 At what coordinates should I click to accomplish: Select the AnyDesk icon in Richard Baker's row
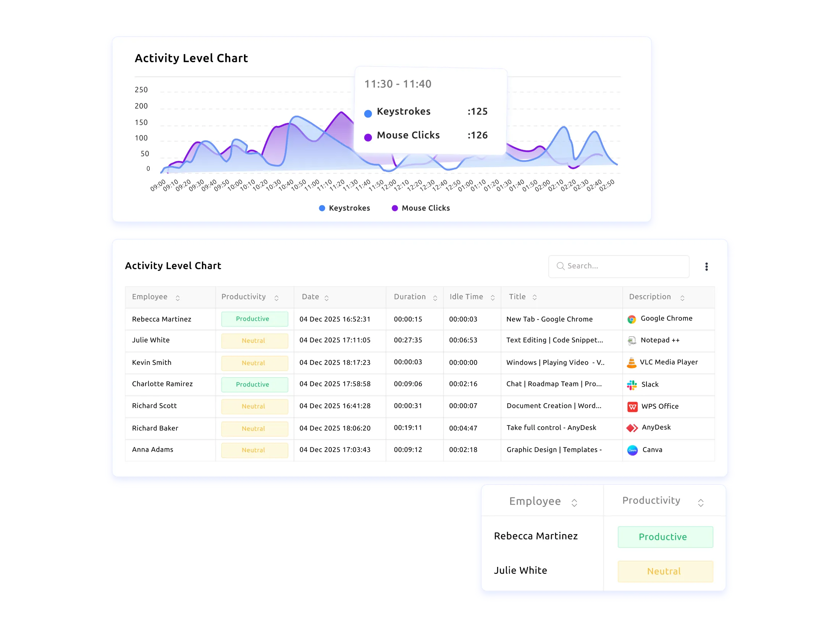point(633,428)
